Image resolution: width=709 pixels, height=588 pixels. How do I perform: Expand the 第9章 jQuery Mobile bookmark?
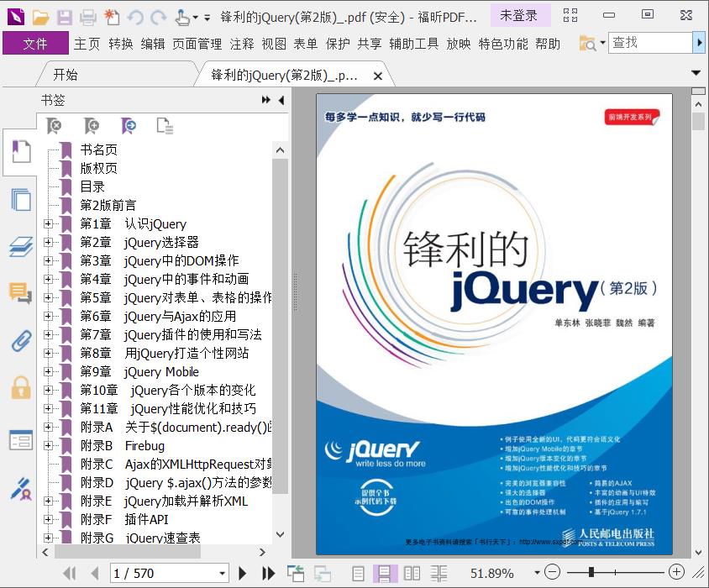[48, 371]
